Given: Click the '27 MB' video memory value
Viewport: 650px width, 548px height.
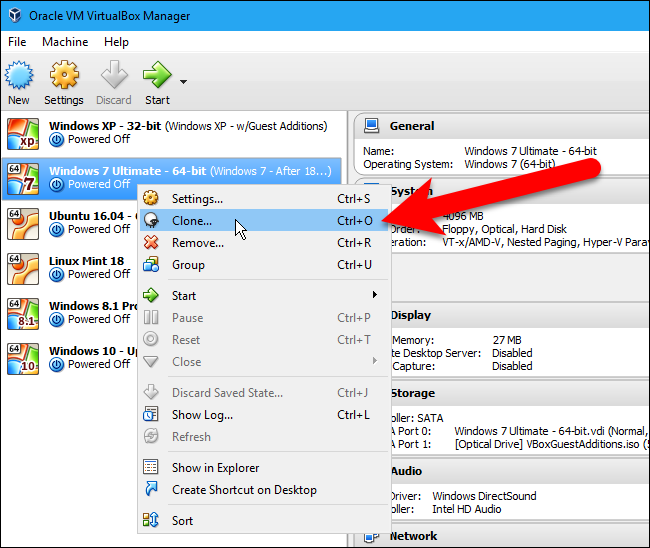Looking at the screenshot, I should 507,340.
